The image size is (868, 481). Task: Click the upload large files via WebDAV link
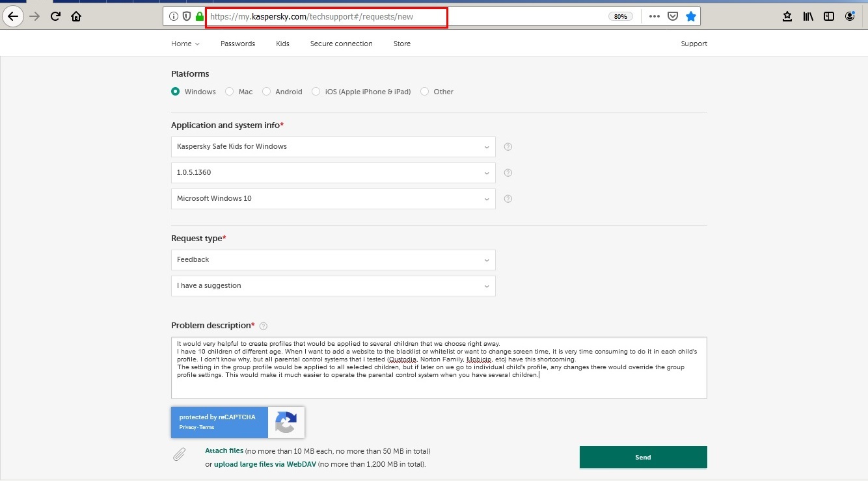265,464
